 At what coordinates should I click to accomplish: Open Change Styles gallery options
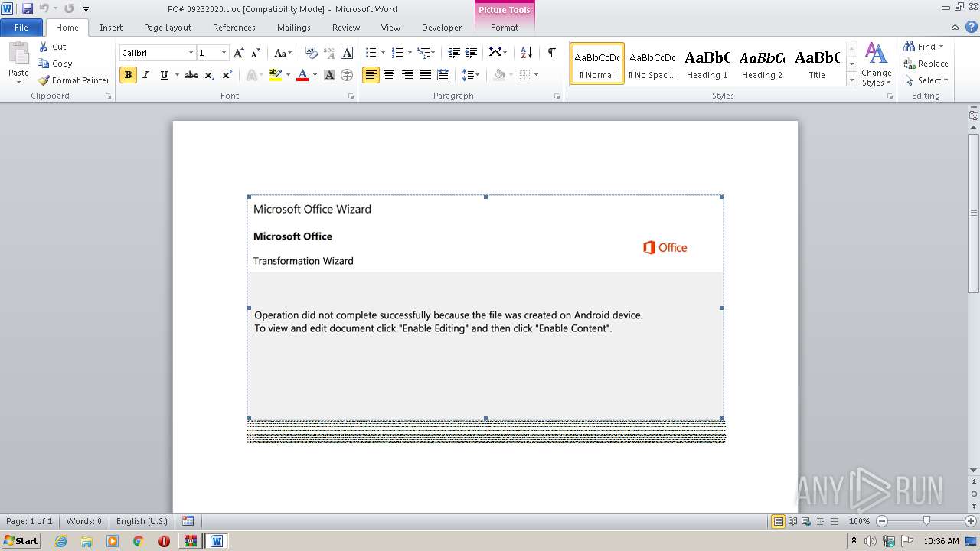877,65
